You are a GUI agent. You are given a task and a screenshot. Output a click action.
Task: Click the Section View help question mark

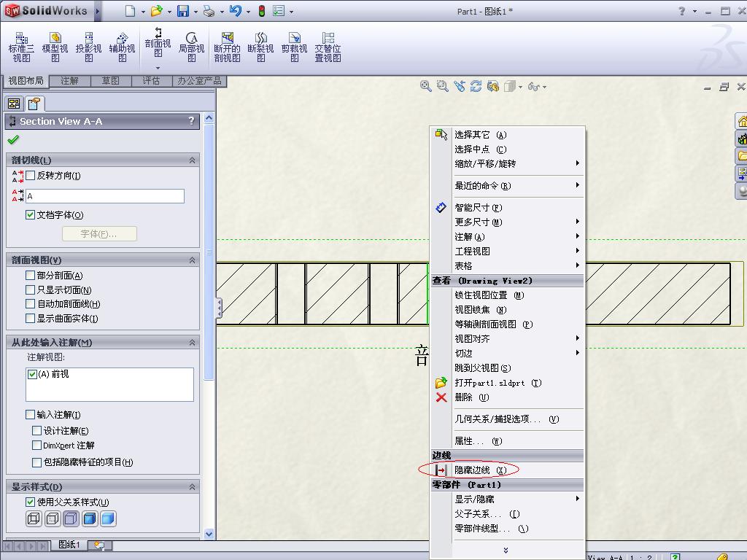point(191,121)
